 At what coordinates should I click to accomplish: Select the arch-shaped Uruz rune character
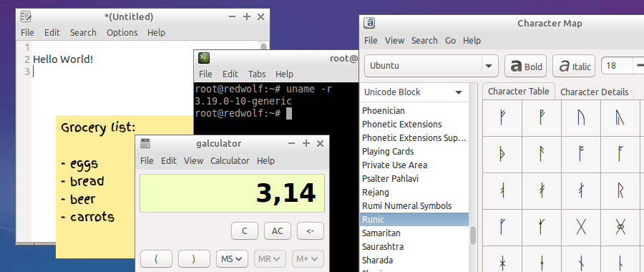click(x=581, y=118)
